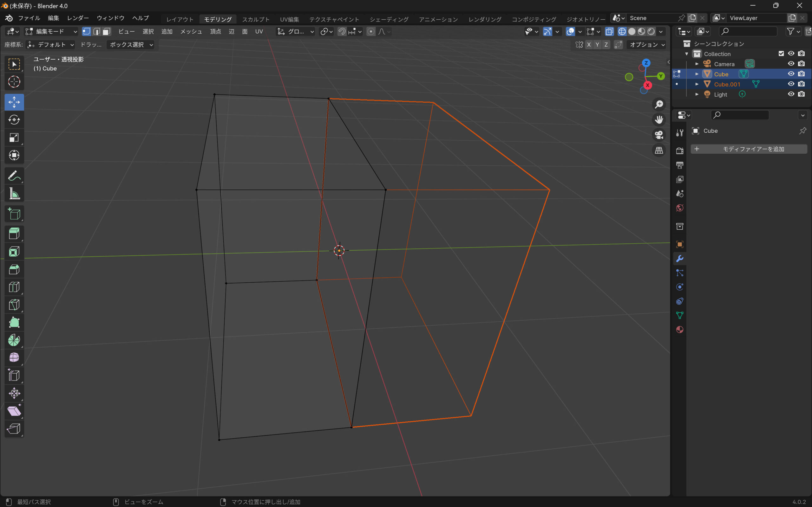Image resolution: width=812 pixels, height=507 pixels.
Task: Open the Material properties tab
Action: coord(679,330)
